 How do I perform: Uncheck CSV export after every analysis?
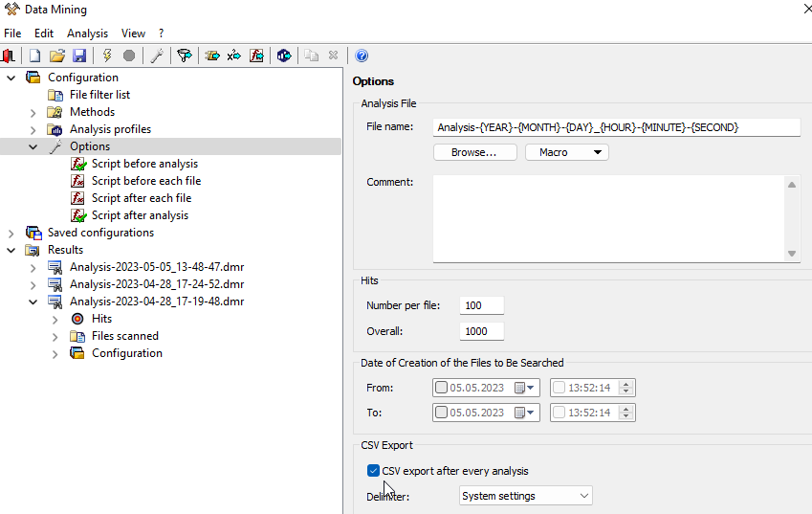click(373, 471)
